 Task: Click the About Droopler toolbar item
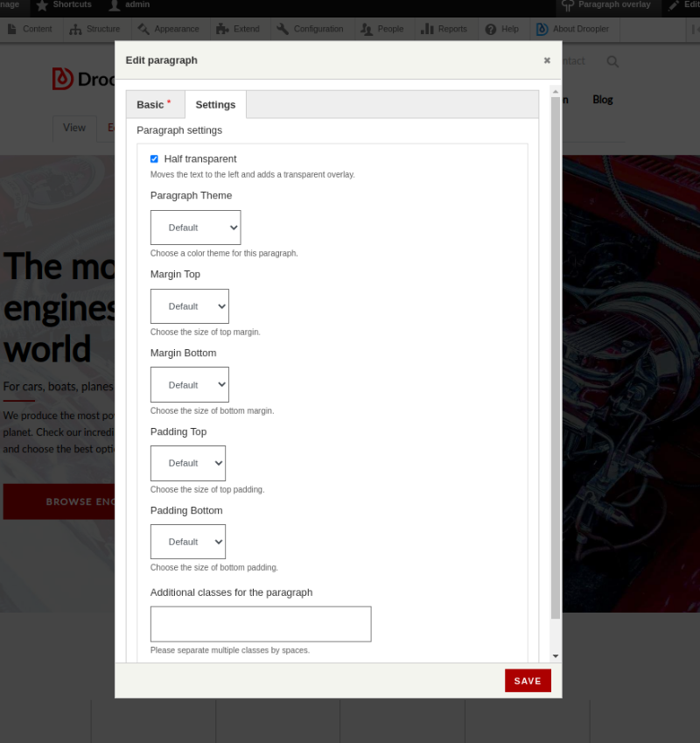coord(573,29)
